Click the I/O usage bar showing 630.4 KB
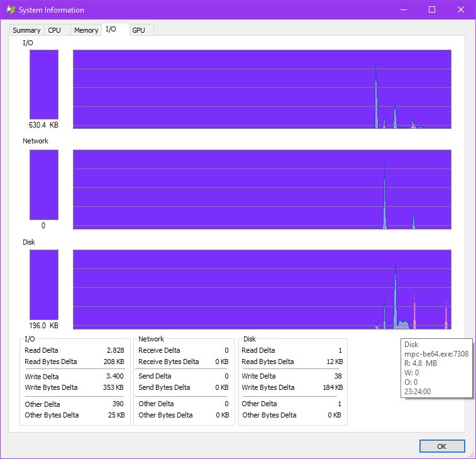This screenshot has height=459, width=476. (x=44, y=84)
